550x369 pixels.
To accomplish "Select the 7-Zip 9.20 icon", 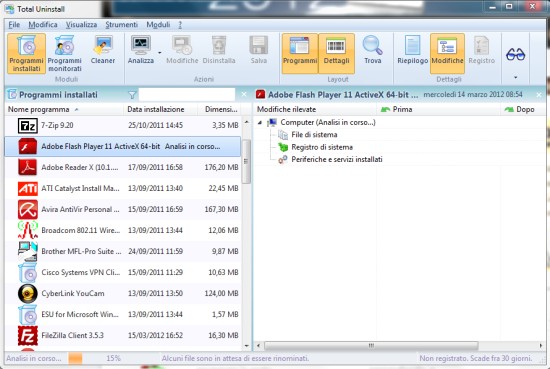I will 28,126.
